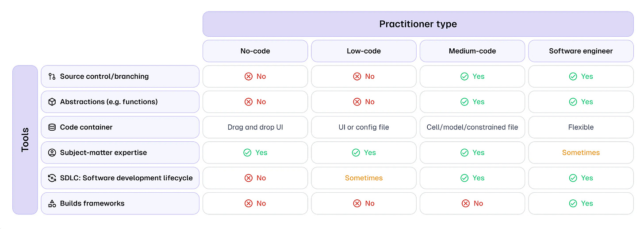Select the No-code column header
This screenshot has height=229, width=644.
click(255, 51)
